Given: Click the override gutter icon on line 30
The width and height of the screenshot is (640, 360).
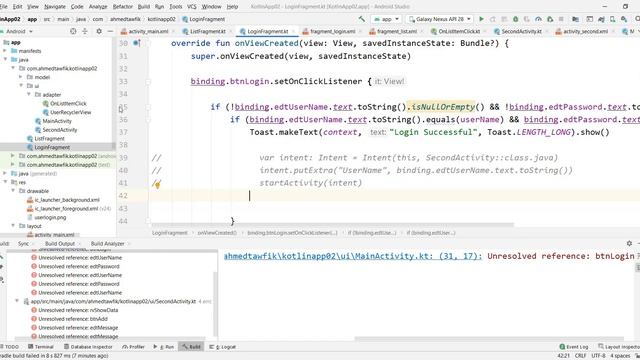Looking at the screenshot, I should click(137, 43).
